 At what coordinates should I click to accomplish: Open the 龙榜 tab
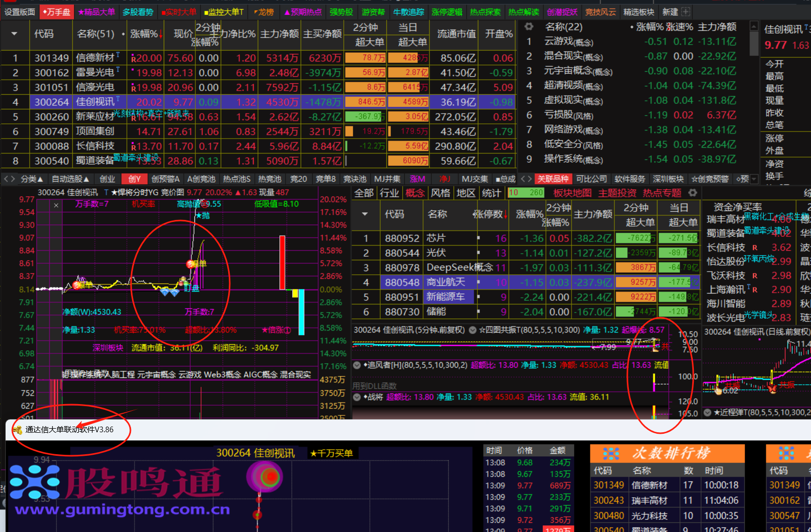264,12
